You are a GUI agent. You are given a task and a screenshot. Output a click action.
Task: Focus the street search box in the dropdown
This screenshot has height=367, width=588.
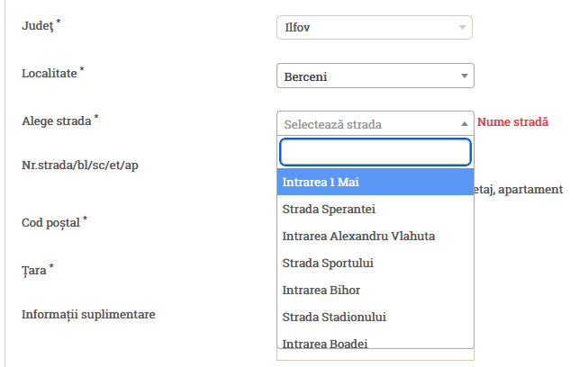pyautogui.click(x=375, y=152)
